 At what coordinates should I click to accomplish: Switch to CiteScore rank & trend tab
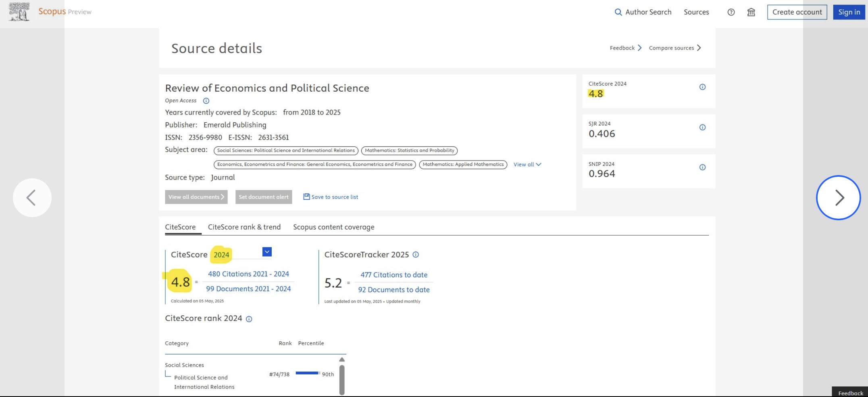pyautogui.click(x=244, y=227)
